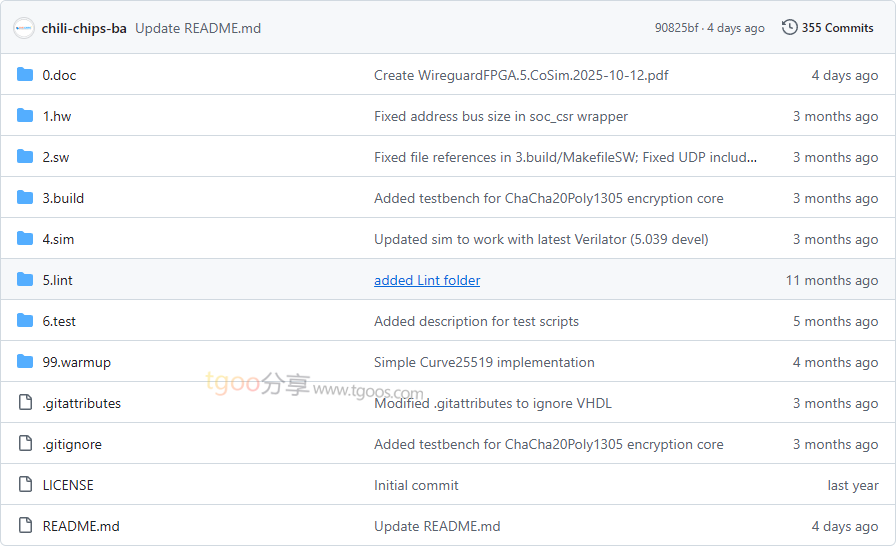Click the file icon beside LICENSE
This screenshot has width=896, height=546.
point(25,485)
